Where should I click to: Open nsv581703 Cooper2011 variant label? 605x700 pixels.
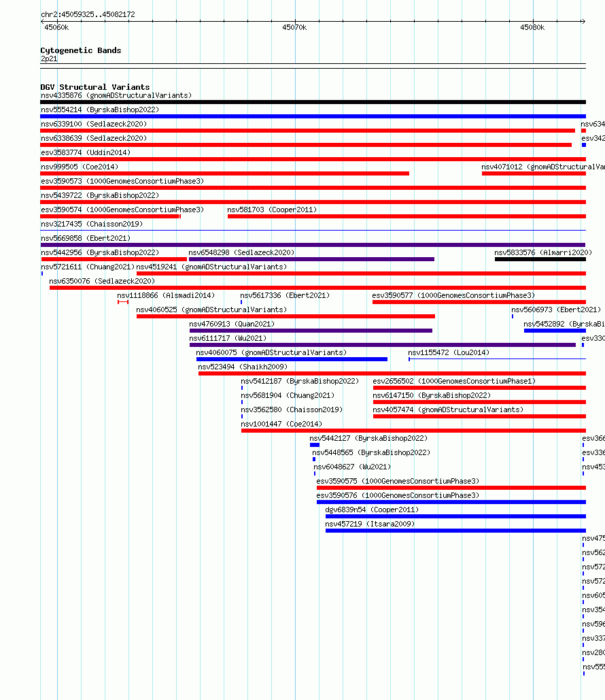point(272,210)
